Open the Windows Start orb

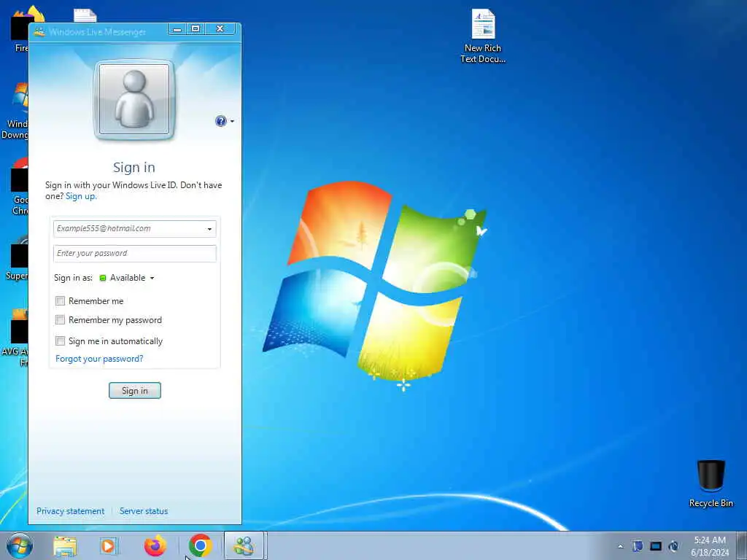pos(20,545)
